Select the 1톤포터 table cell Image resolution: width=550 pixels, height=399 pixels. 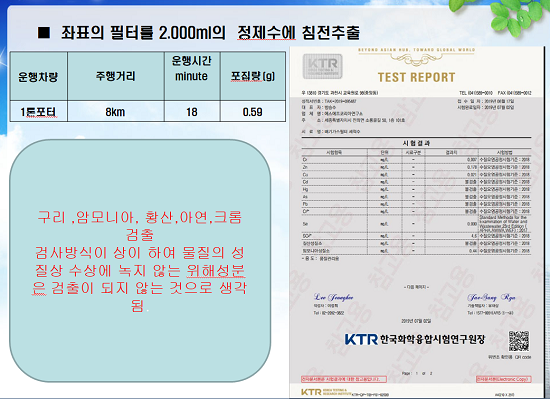point(39,112)
